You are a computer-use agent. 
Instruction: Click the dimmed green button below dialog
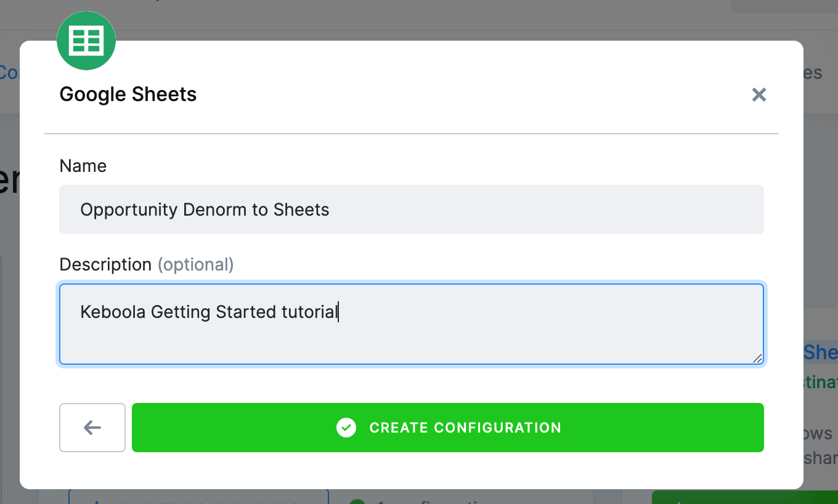point(745,497)
